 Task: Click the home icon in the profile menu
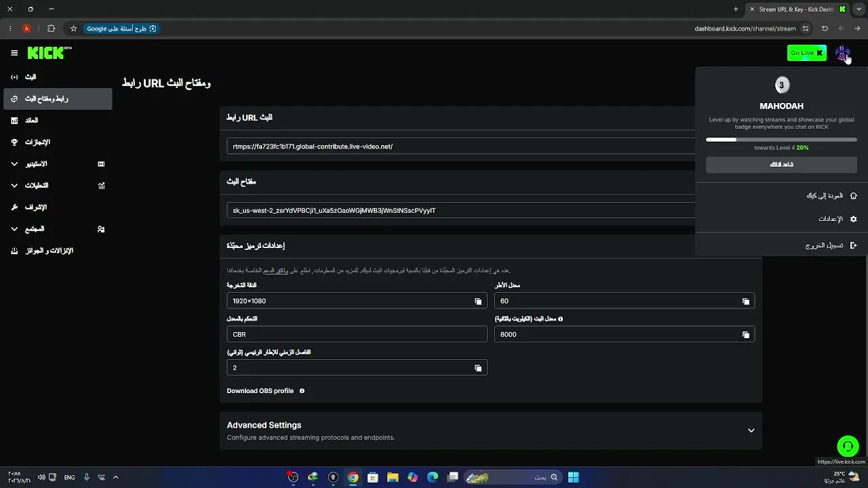[853, 196]
